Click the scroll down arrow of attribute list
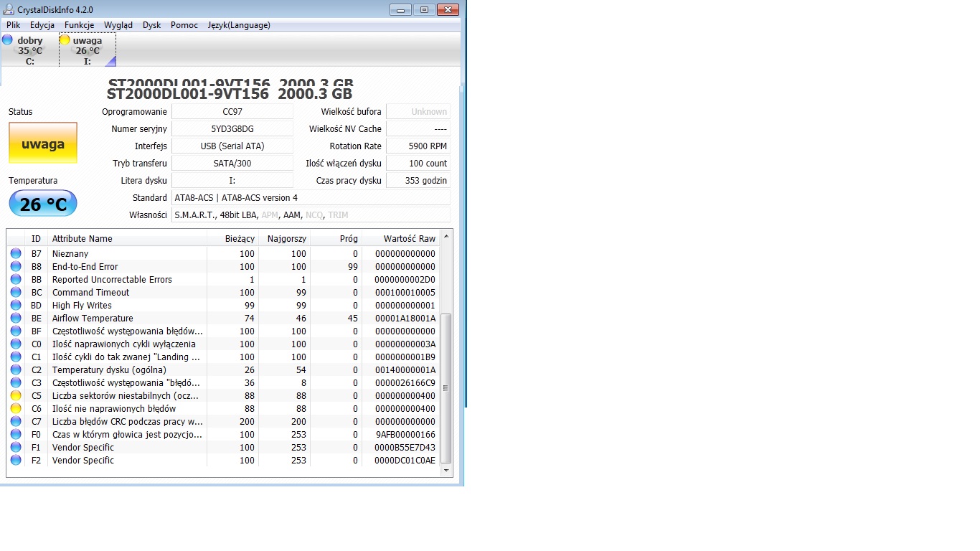 coord(446,471)
